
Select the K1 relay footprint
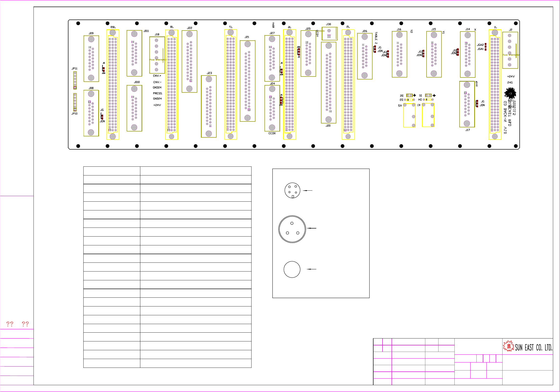tap(428, 115)
